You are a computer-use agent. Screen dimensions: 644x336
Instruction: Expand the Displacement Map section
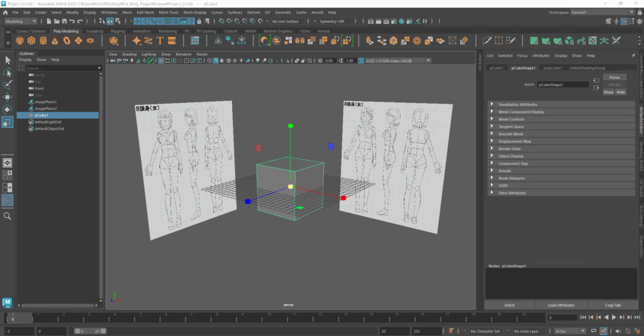pyautogui.click(x=561, y=141)
